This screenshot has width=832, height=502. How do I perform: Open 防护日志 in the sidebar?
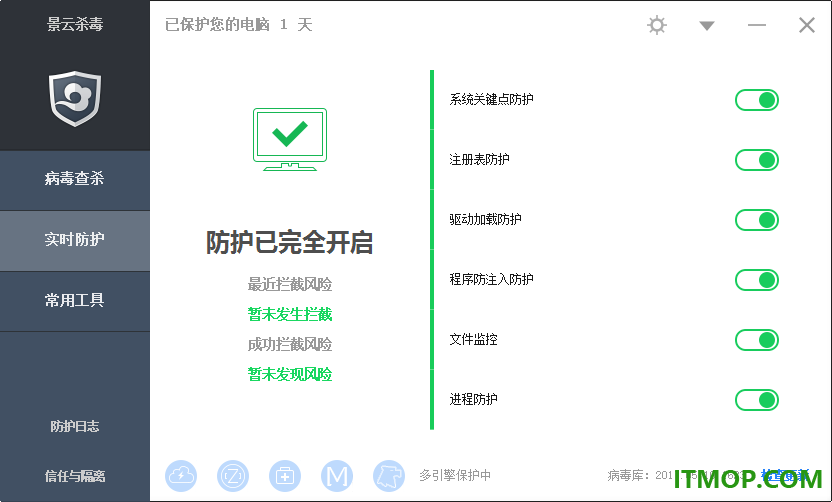(75, 426)
